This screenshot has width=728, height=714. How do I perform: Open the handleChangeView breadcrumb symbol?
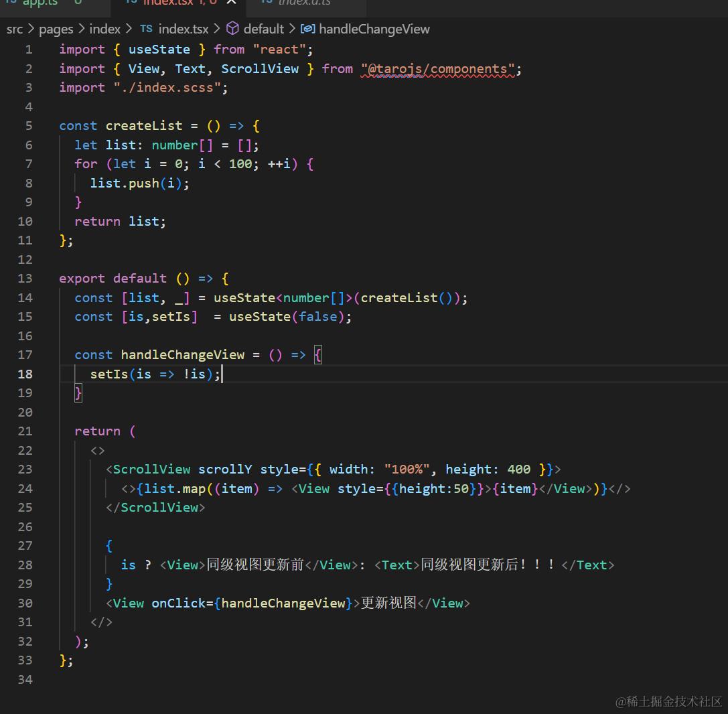[374, 29]
